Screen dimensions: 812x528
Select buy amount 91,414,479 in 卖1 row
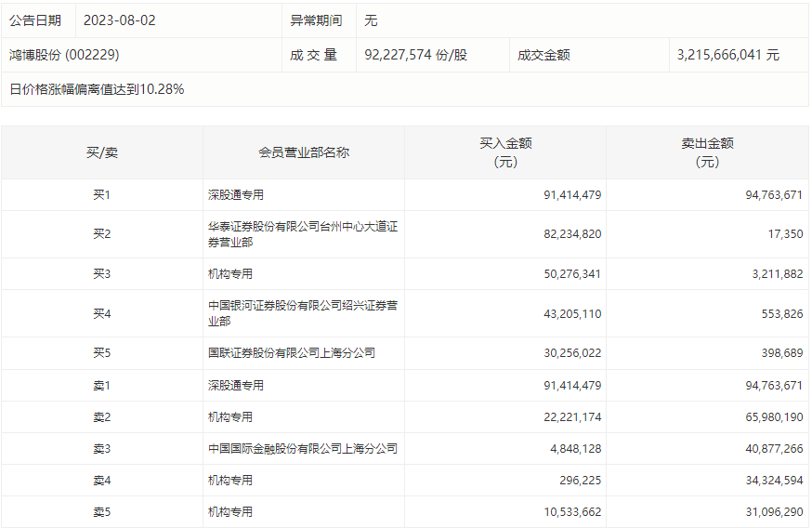572,386
